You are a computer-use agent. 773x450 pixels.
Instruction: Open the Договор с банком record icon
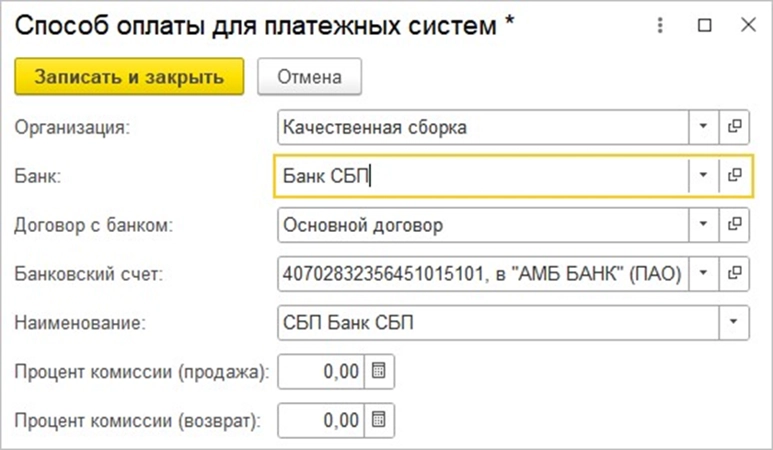(734, 224)
